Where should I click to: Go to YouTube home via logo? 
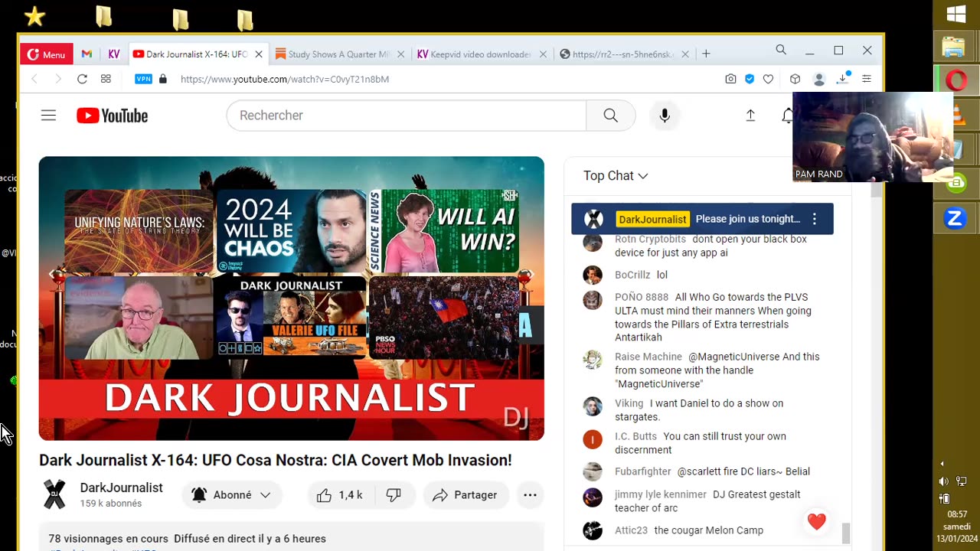point(112,116)
